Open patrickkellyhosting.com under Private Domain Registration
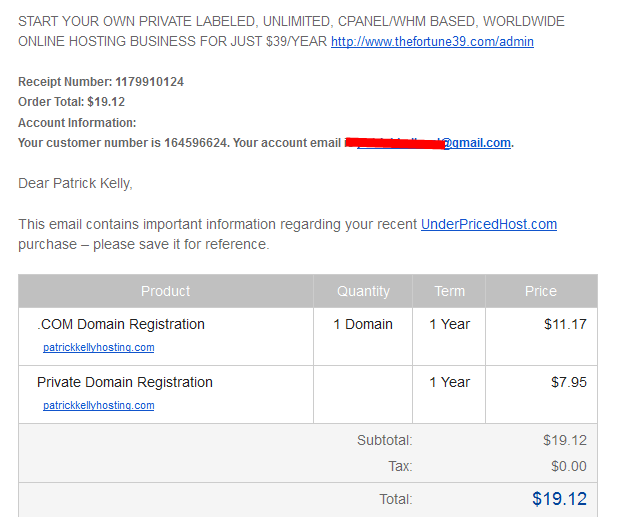617x517 pixels. (x=98, y=405)
